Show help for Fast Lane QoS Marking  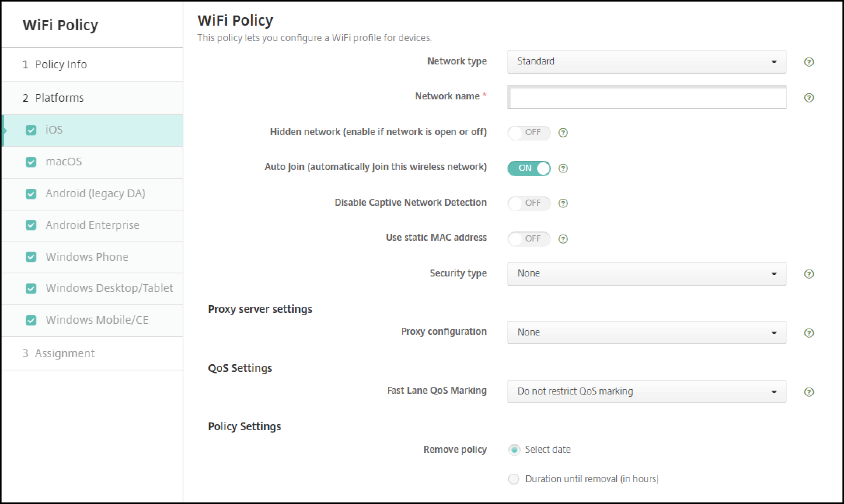[809, 392]
